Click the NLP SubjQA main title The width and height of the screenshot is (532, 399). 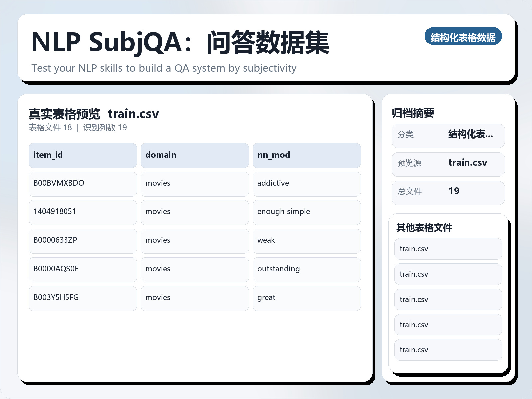pyautogui.click(x=180, y=44)
